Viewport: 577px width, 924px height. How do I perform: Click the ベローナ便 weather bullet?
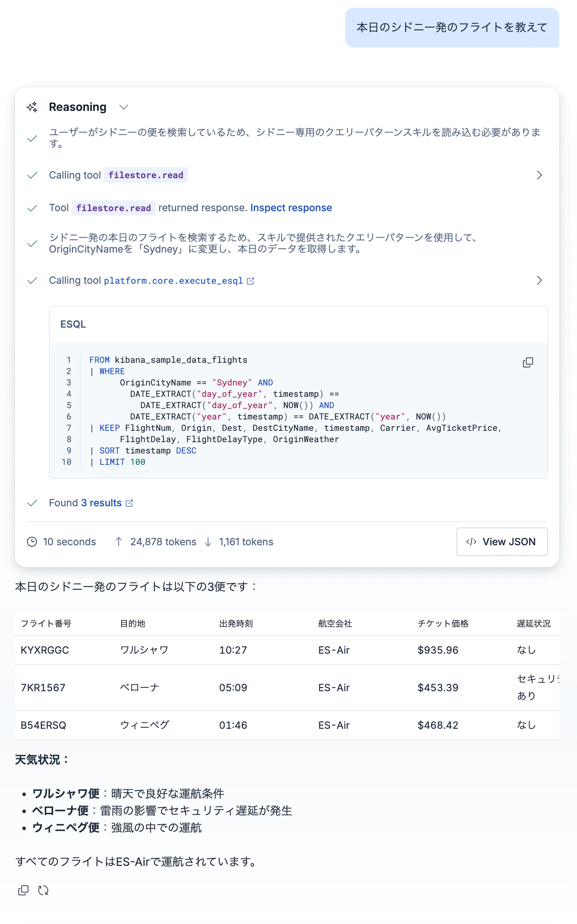(x=162, y=811)
